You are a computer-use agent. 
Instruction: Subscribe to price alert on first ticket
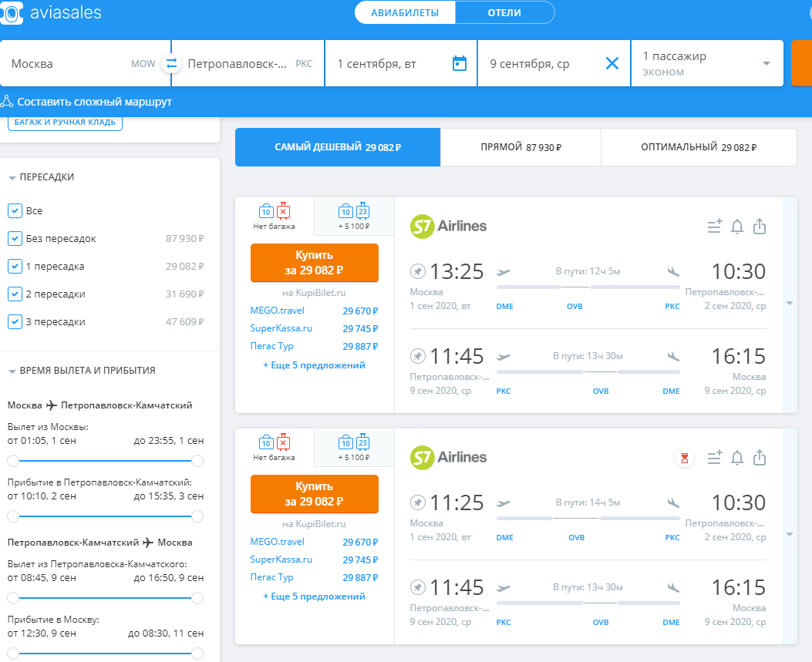coord(737,226)
